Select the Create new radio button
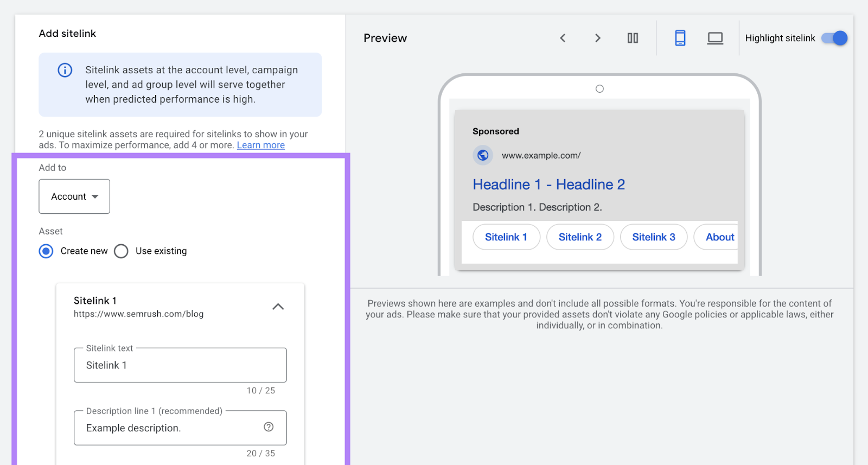Screen dimensions: 868x465 46,251
